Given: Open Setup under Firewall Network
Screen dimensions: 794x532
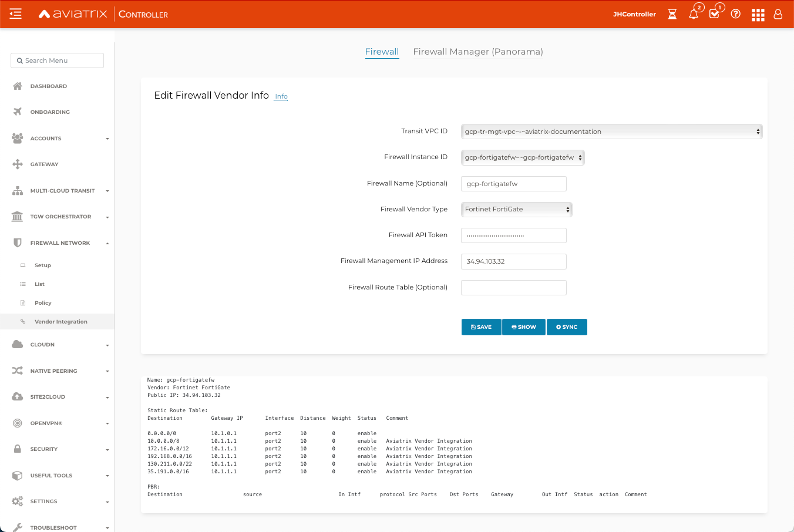Looking at the screenshot, I should (43, 265).
